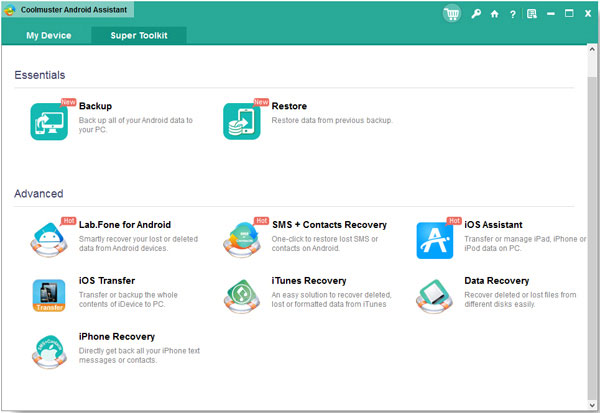Click the iPhone Recovery title
The image size is (600, 413).
click(117, 336)
